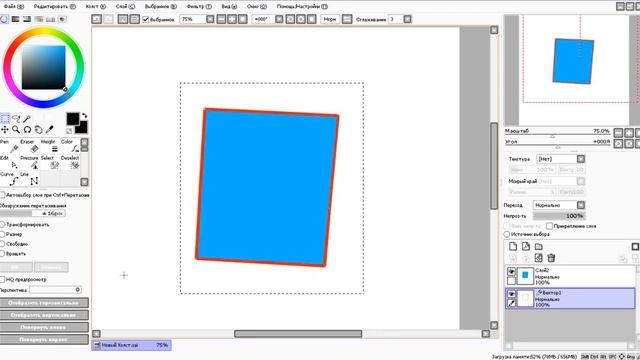Adjust the Масштаб zoom slider in navigator

coord(558,135)
